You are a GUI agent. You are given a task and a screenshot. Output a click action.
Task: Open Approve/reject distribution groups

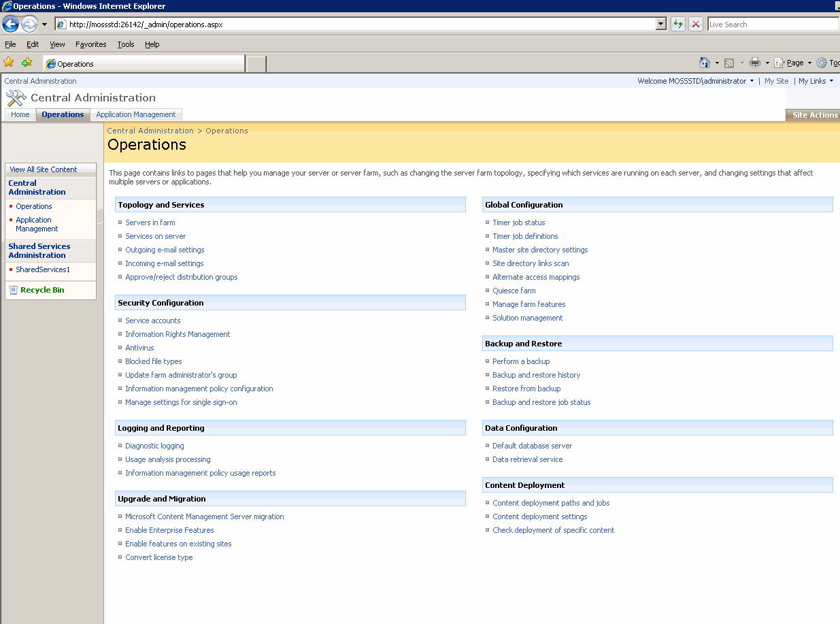coord(182,277)
